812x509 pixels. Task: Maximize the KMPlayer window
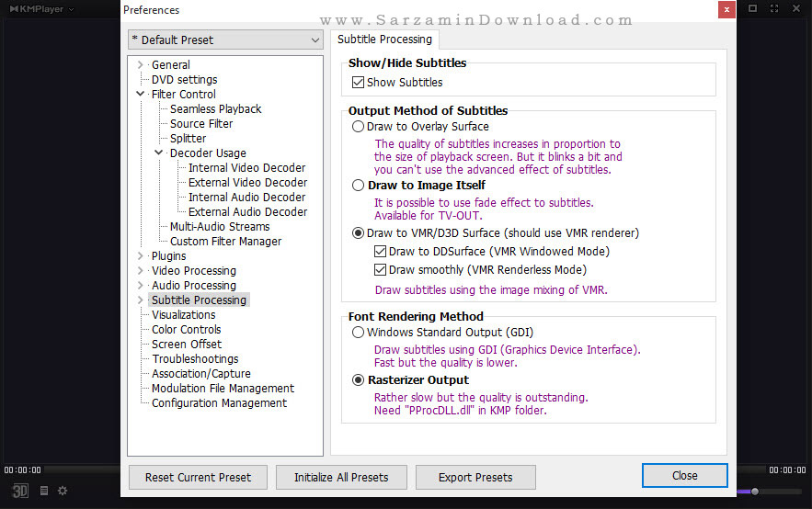[x=752, y=8]
